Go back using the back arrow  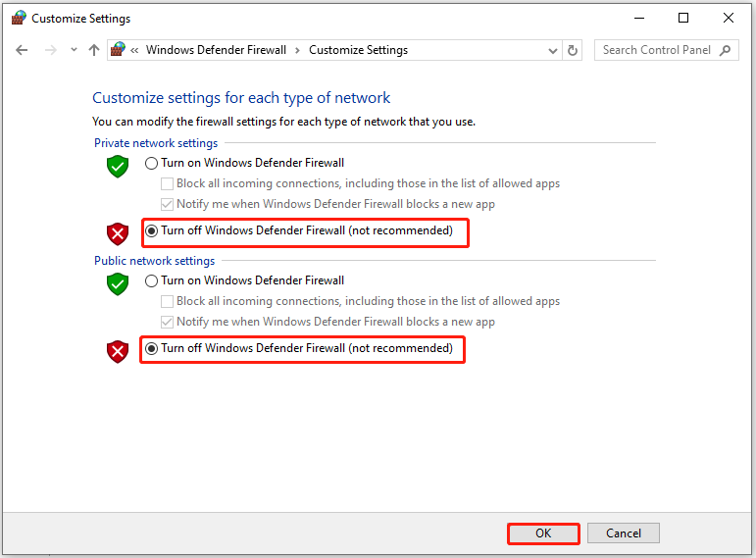pyautogui.click(x=22, y=50)
